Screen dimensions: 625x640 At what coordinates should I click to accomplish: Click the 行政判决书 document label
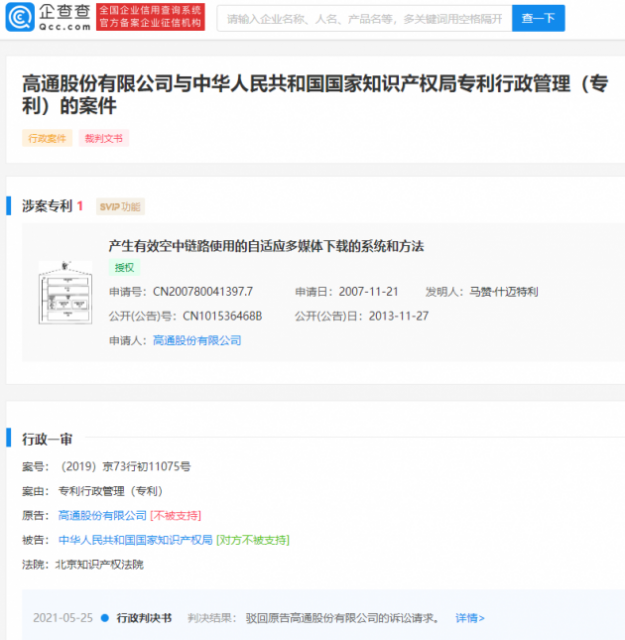click(144, 618)
